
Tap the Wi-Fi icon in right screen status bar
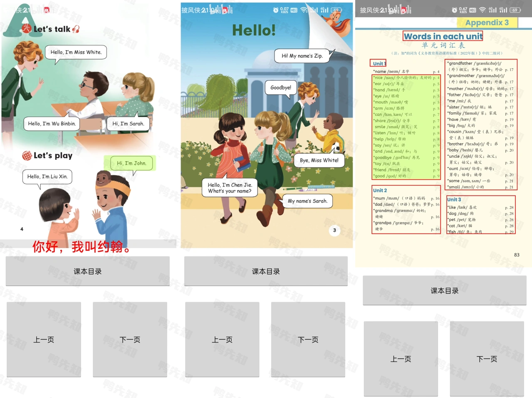tap(483, 10)
